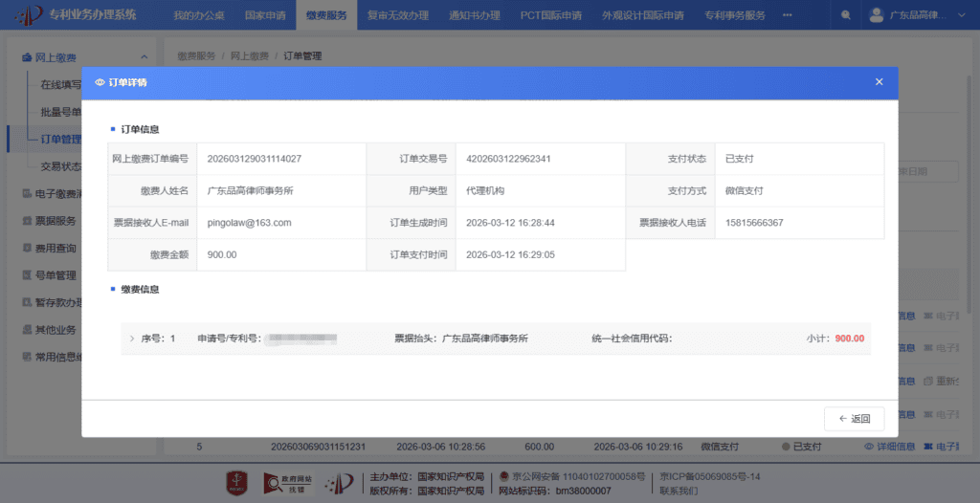Viewport: 980px width, 503px height.
Task: Click payment status 已支付 value
Action: pos(740,159)
